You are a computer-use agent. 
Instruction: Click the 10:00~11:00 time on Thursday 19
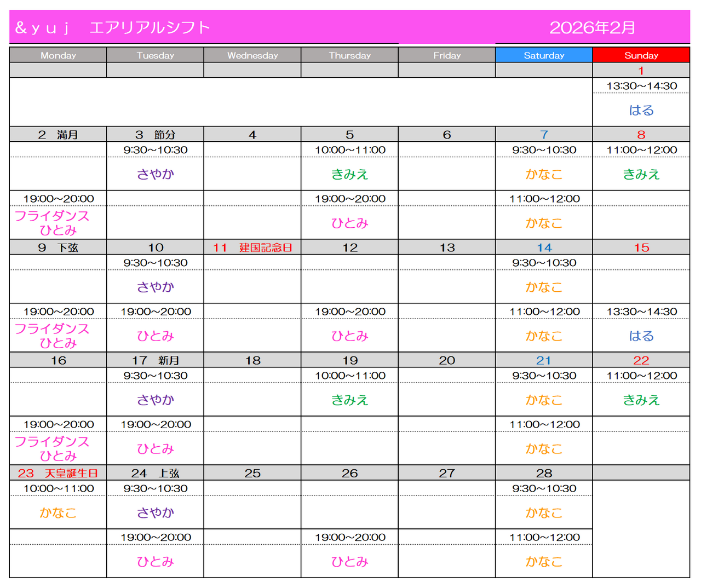pos(349,376)
